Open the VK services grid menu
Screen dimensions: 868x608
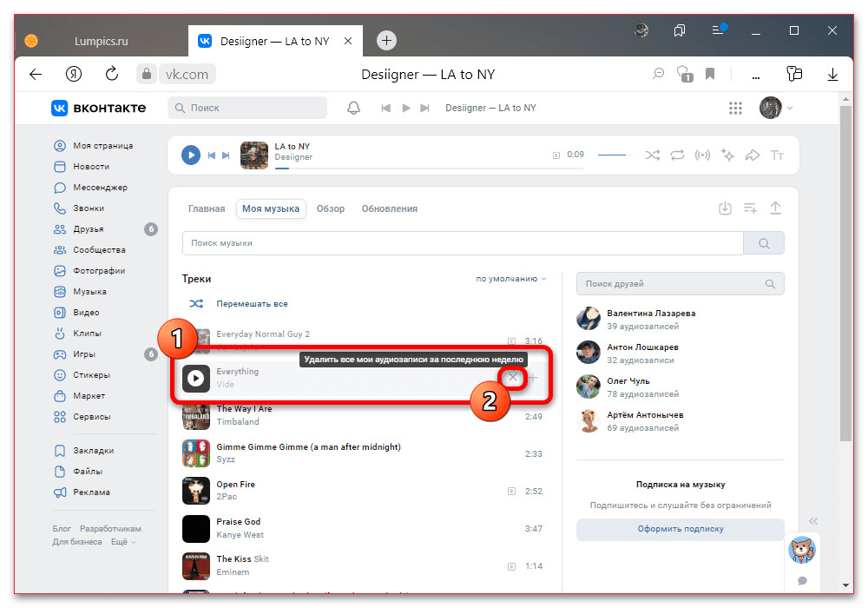[735, 108]
